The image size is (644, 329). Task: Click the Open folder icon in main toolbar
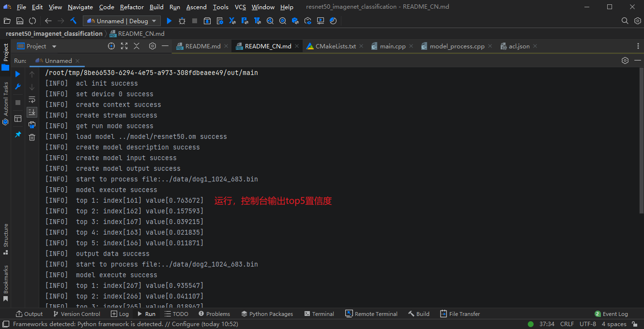tap(7, 21)
